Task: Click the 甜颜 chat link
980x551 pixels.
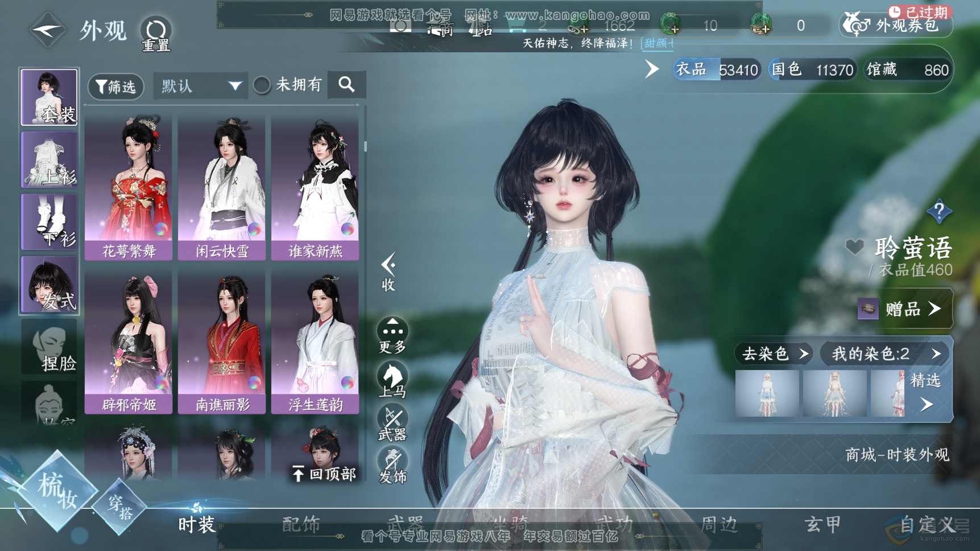Action: [x=658, y=43]
